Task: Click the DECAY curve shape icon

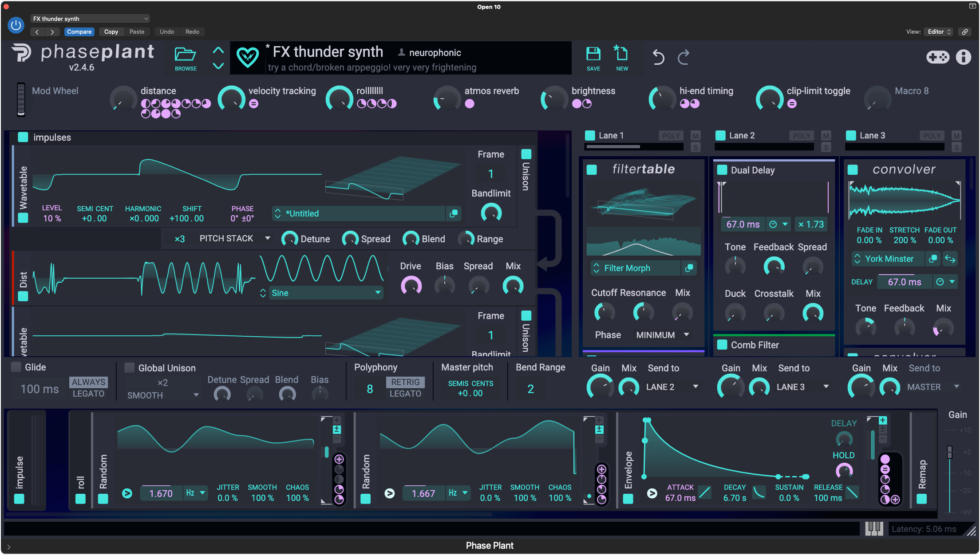Action: [x=759, y=492]
